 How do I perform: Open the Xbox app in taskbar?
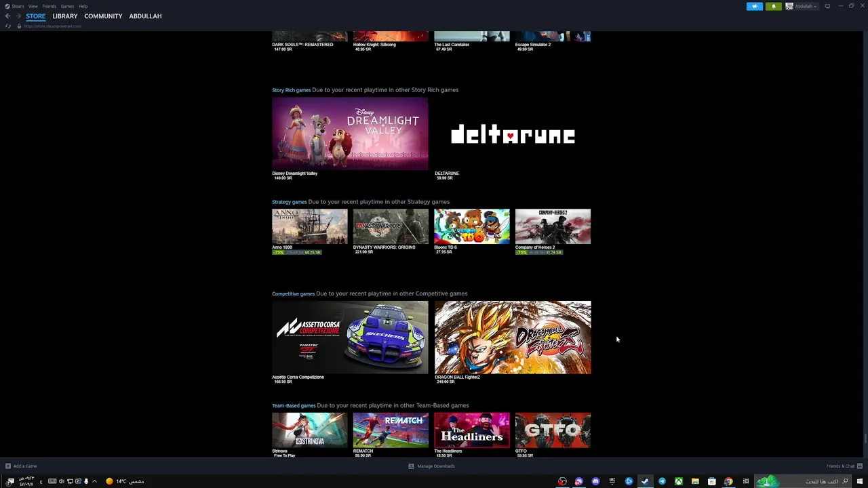pos(678,481)
